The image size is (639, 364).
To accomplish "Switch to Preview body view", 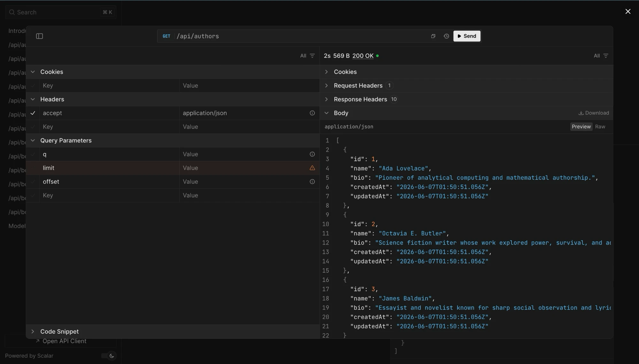I will 581,127.
